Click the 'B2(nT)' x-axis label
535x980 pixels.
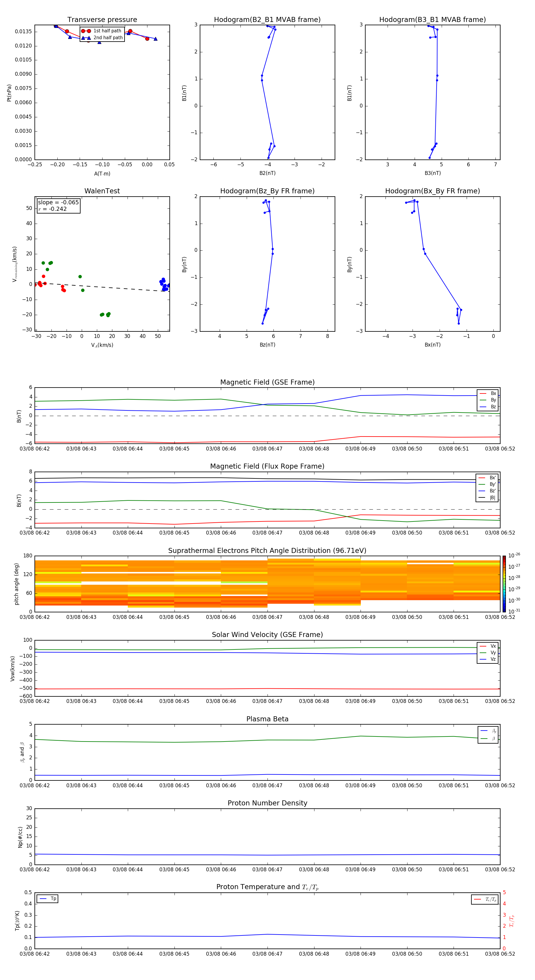(x=267, y=173)
